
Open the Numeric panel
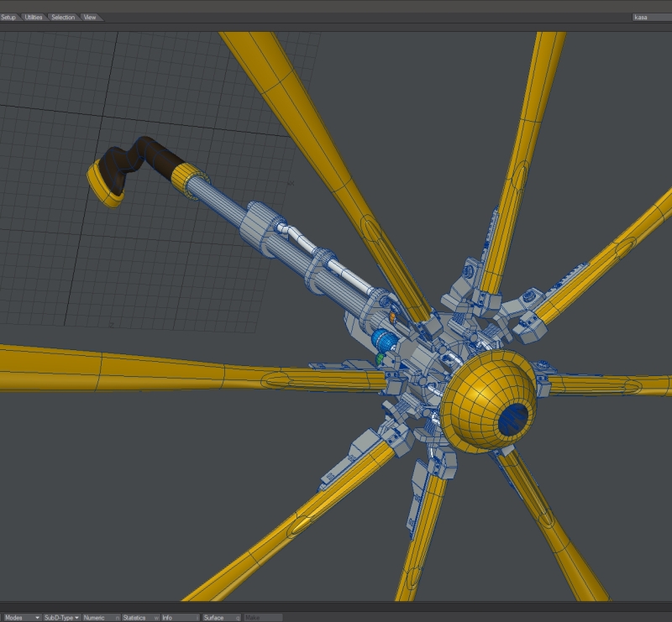tap(100, 617)
